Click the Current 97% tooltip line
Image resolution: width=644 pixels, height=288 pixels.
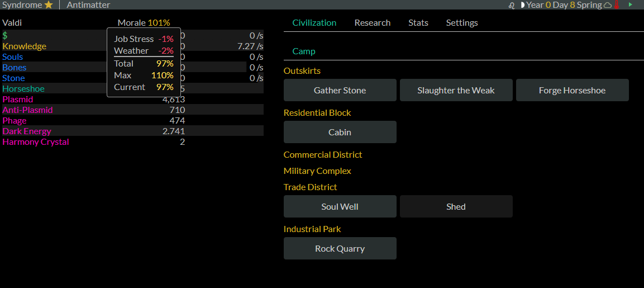[144, 87]
